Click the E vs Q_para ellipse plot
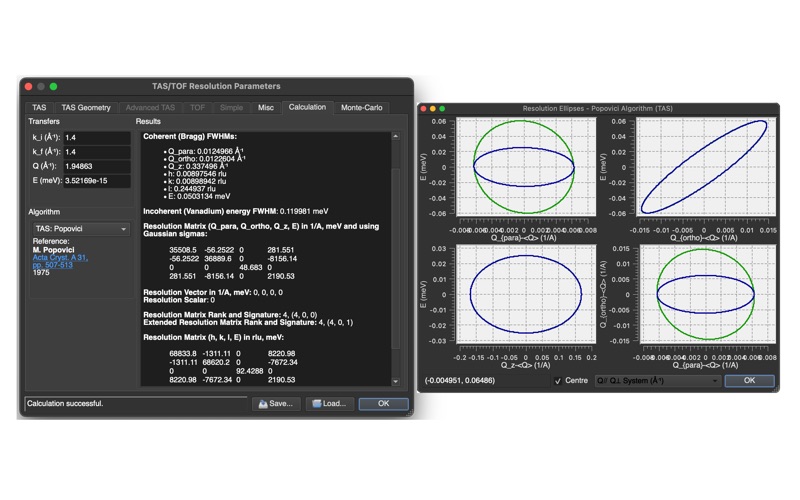 click(526, 167)
